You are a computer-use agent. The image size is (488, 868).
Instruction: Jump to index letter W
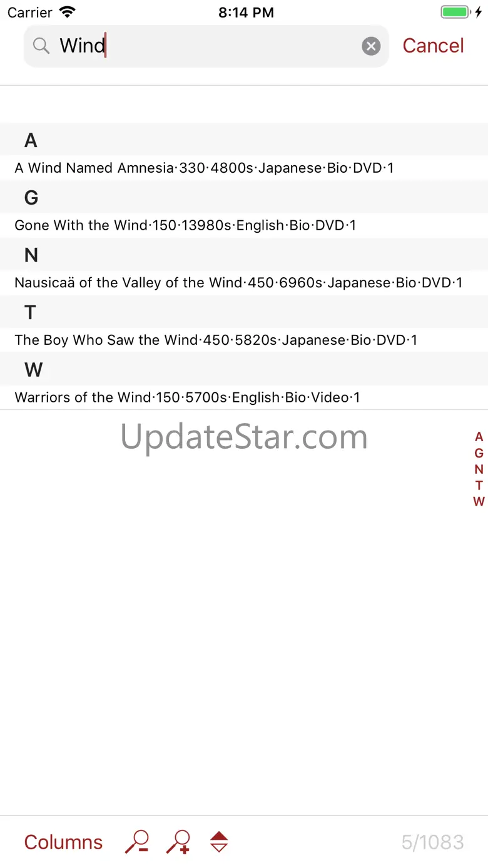pyautogui.click(x=479, y=501)
